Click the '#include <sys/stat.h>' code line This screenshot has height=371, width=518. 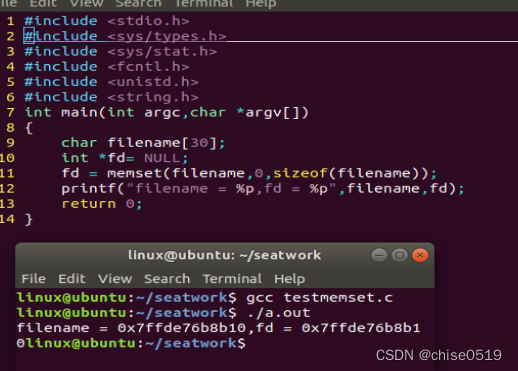121,51
